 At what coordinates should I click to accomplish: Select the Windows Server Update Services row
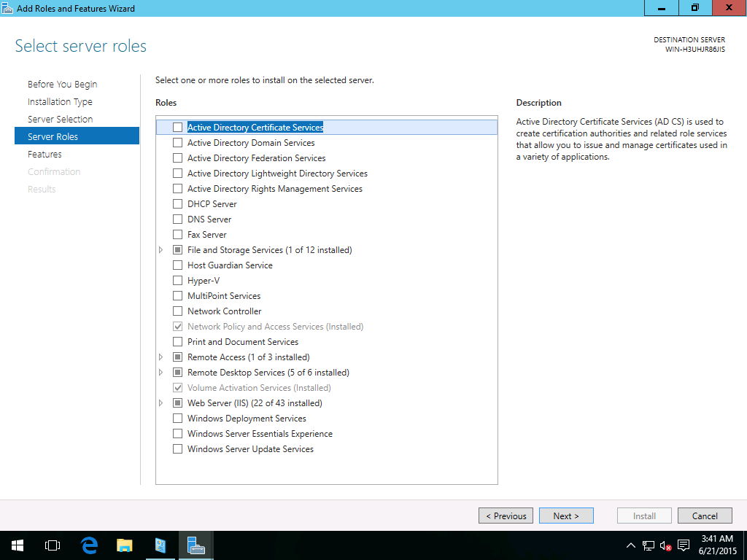point(250,449)
